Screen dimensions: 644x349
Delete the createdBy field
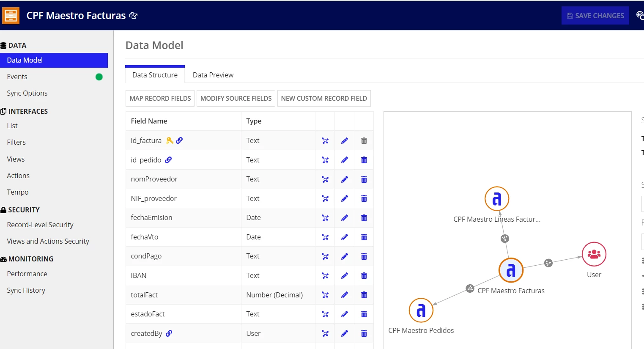point(364,333)
